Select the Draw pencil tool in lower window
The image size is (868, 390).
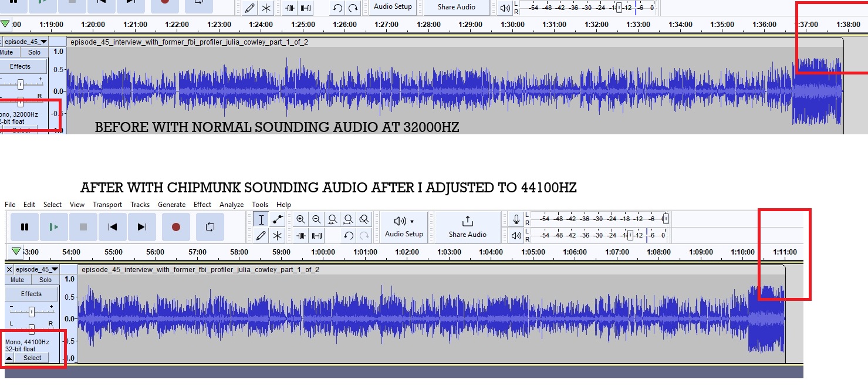[261, 235]
